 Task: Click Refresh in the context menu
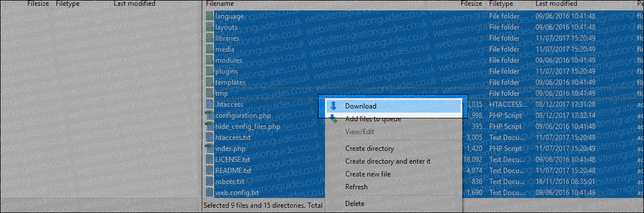[x=356, y=187]
